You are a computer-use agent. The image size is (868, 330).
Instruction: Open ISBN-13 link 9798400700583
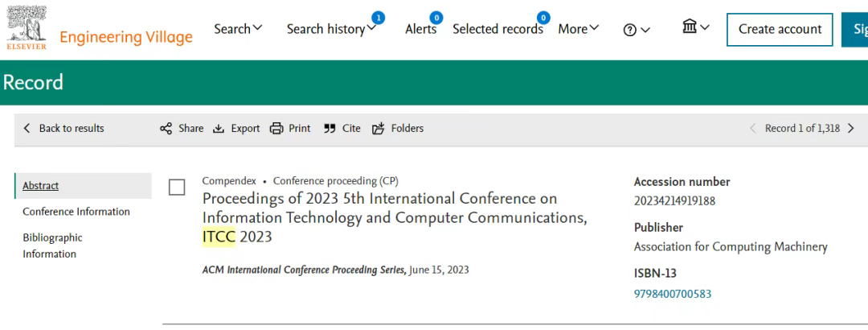673,294
